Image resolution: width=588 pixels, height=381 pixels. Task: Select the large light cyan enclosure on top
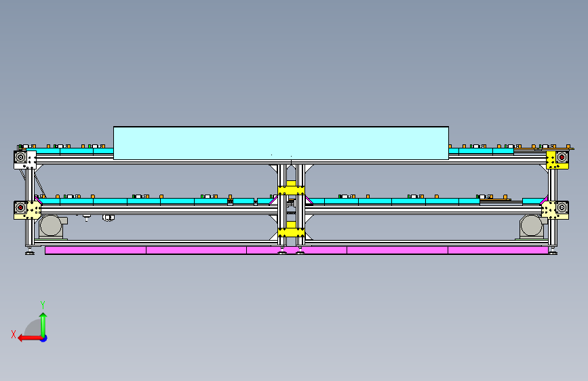click(x=281, y=143)
